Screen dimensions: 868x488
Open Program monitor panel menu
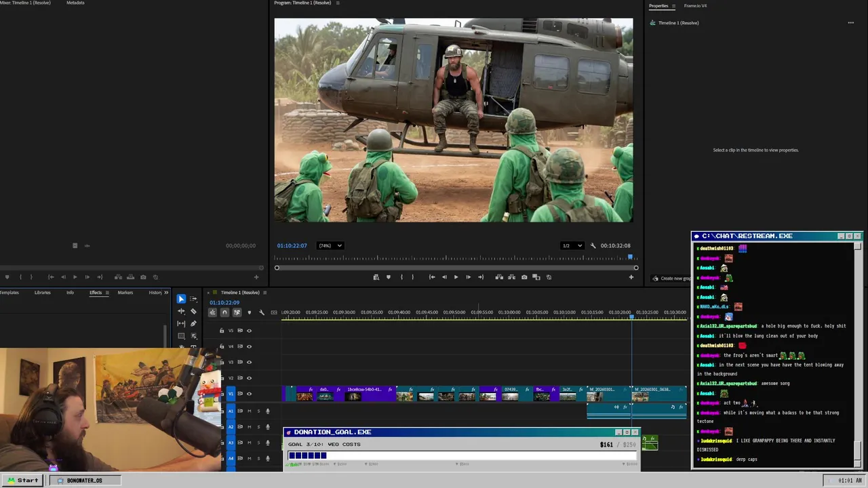coord(338,3)
